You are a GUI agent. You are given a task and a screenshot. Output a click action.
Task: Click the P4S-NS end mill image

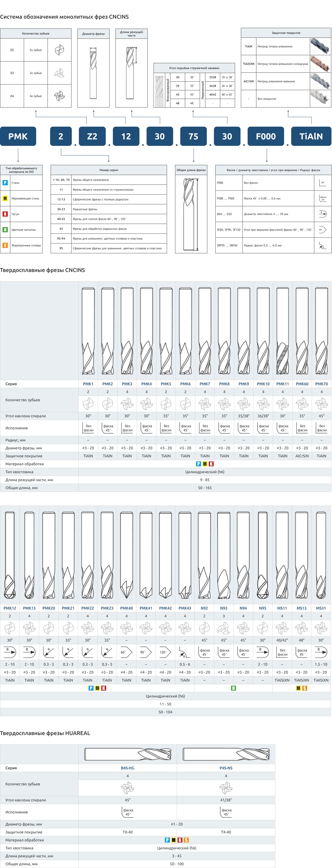coord(226,754)
